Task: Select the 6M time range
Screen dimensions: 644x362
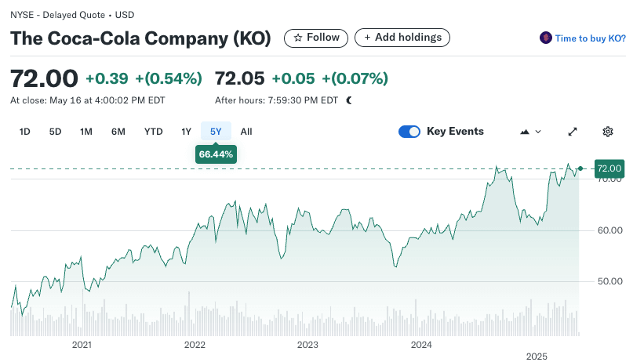Action: click(x=118, y=132)
